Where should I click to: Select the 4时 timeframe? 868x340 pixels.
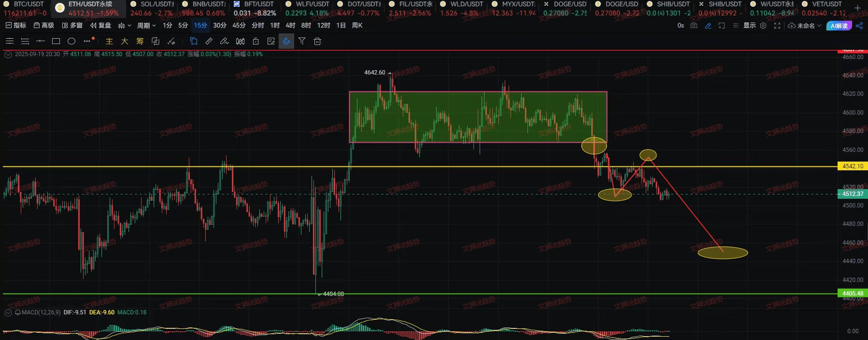coord(290,25)
